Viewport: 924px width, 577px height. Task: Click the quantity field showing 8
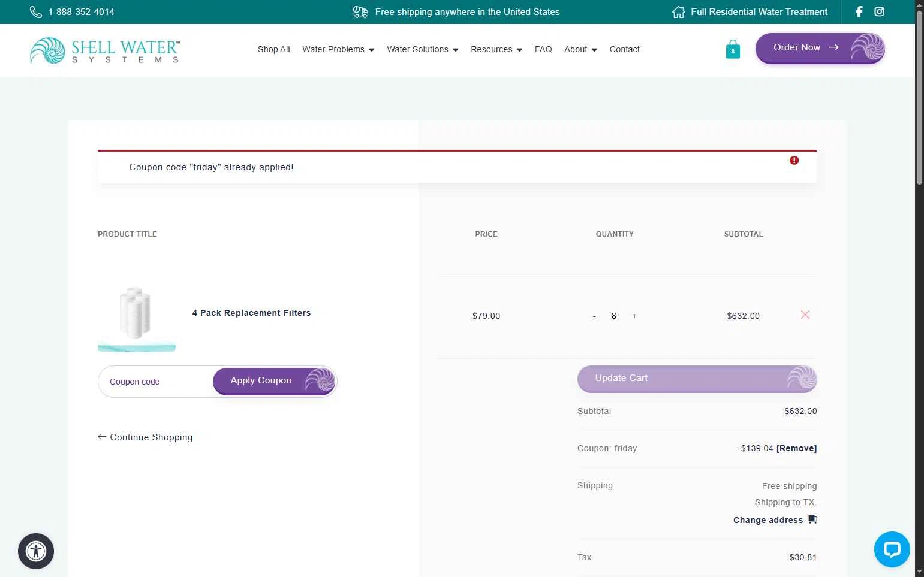pos(614,316)
